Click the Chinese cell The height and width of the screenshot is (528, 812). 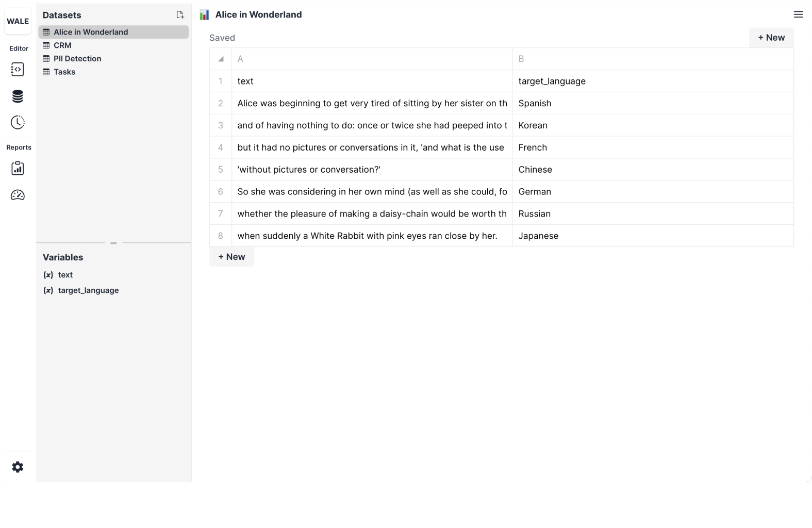click(653, 170)
